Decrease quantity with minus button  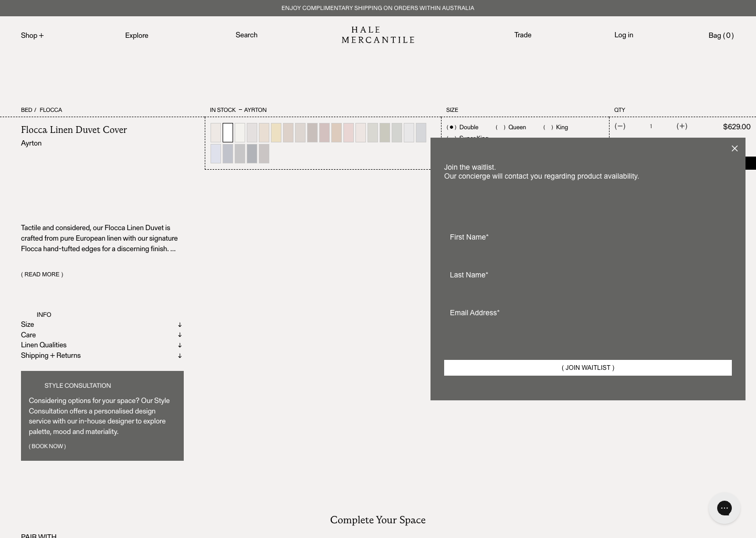620,126
